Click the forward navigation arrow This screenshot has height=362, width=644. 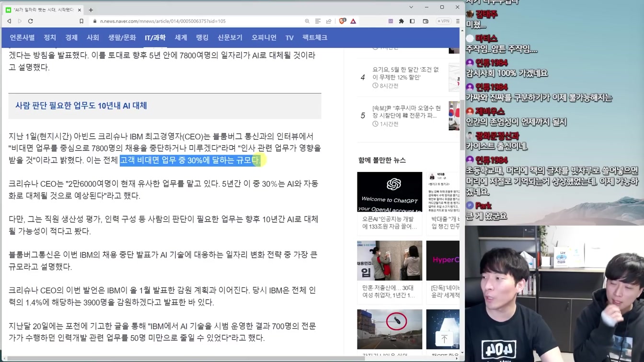20,21
